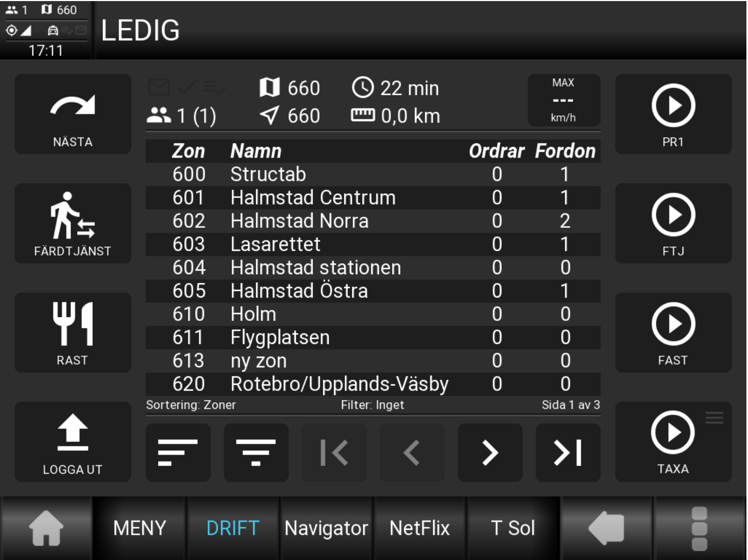Viewport: 748px width, 560px height.
Task: Start a break with RAST
Action: 72,332
